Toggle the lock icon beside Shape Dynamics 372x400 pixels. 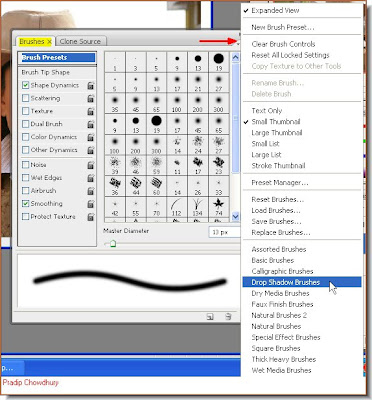pyautogui.click(x=91, y=85)
